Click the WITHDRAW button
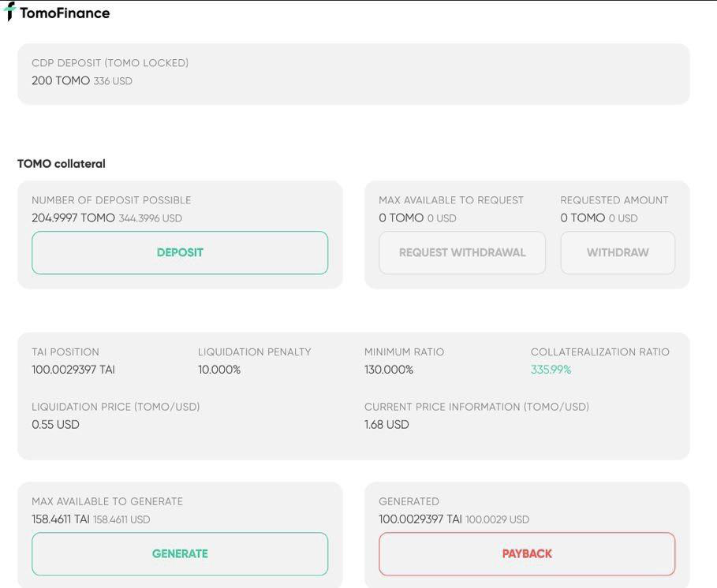Screen dimensions: 717x588 pos(618,253)
